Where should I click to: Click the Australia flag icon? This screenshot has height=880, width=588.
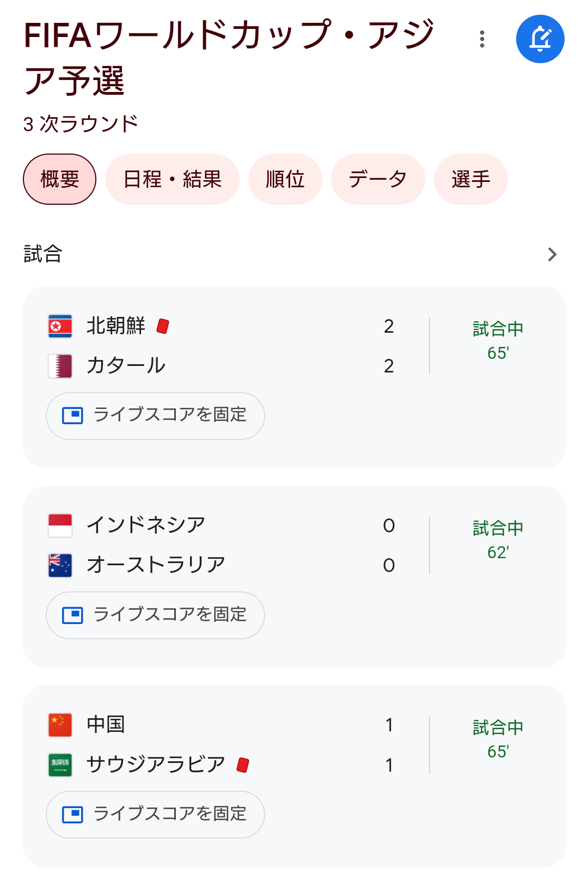tap(60, 565)
